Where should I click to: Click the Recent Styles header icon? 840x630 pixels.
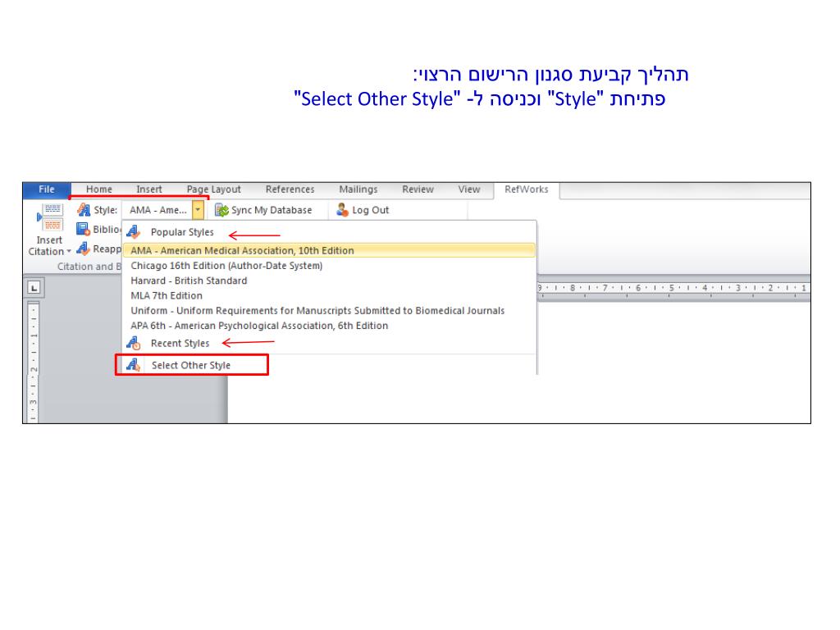pyautogui.click(x=134, y=343)
